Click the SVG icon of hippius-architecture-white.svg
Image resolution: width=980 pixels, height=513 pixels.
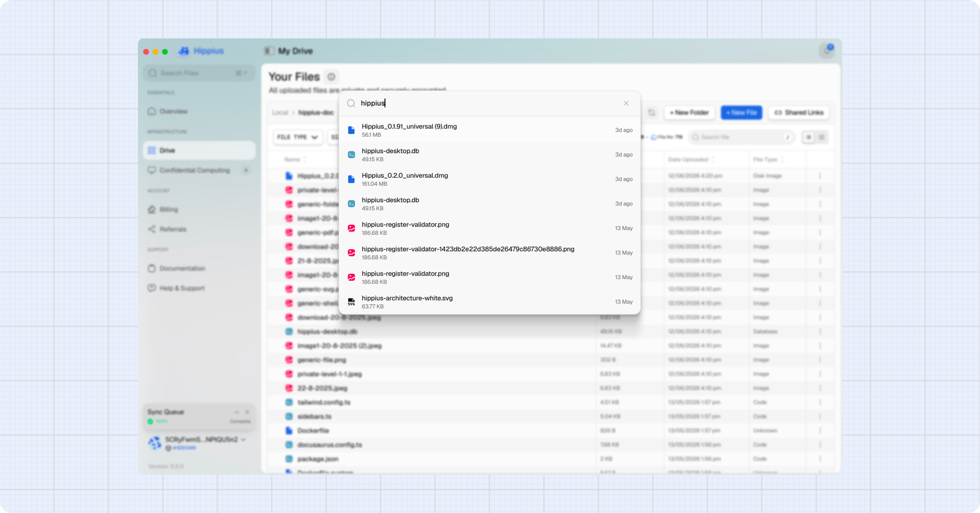[x=351, y=302]
